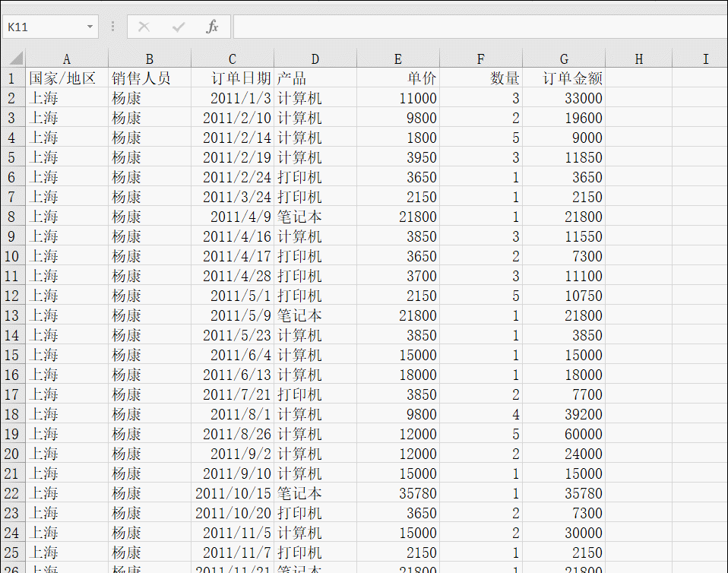Click date cell 2011/4/28
The height and width of the screenshot is (573, 728).
(x=233, y=276)
